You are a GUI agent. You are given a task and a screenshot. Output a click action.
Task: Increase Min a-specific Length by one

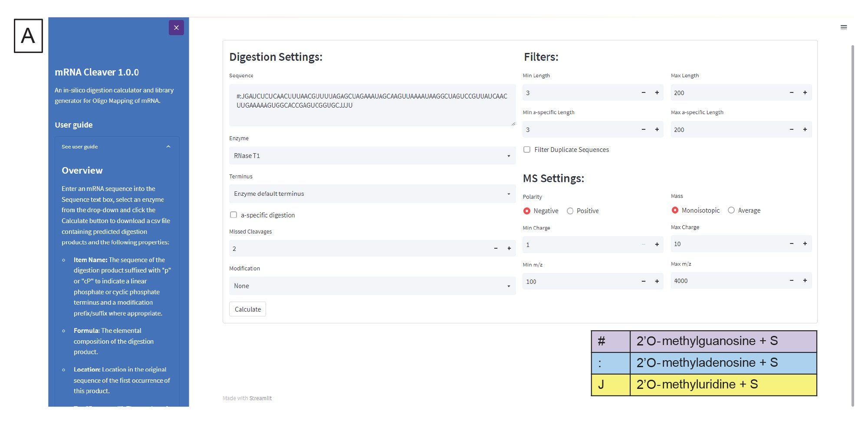point(657,130)
